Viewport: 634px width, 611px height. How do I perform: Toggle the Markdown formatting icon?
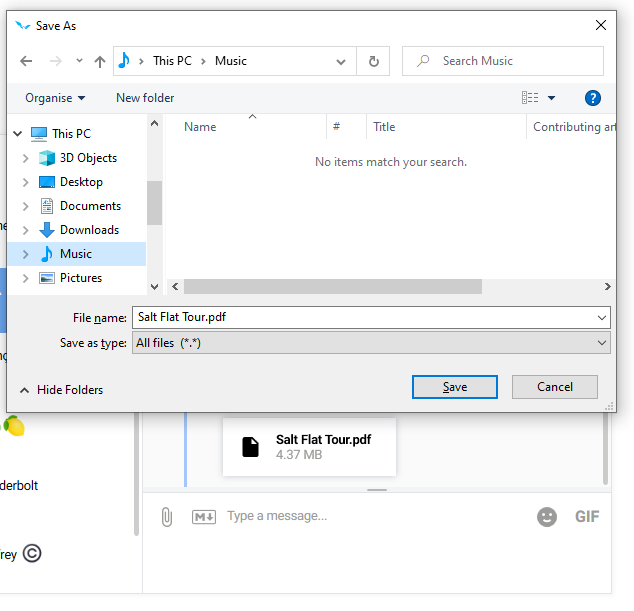[204, 516]
